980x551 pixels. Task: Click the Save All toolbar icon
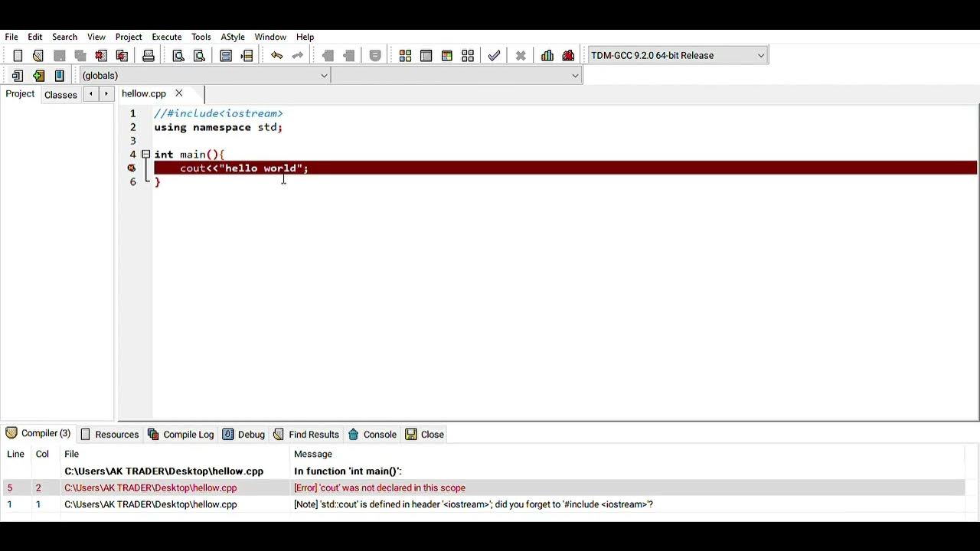pyautogui.click(x=80, y=55)
